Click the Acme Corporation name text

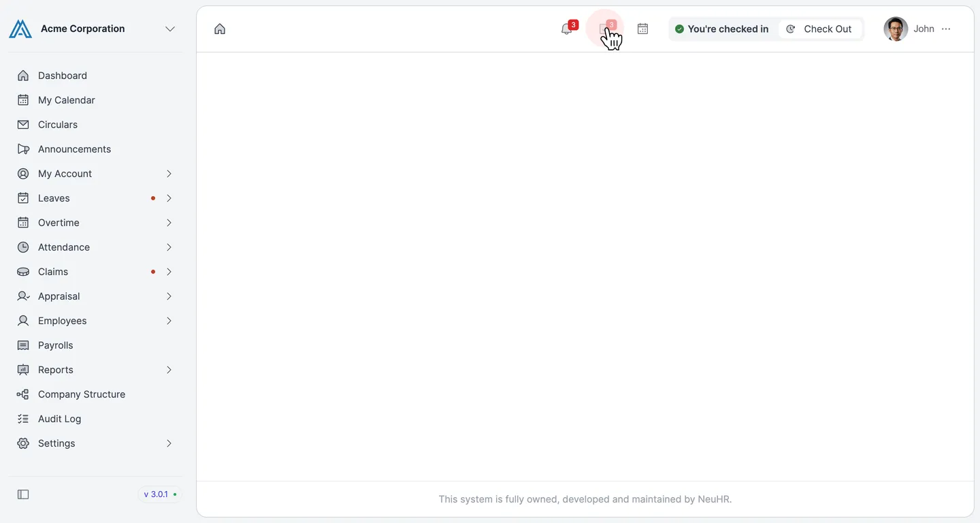click(83, 29)
